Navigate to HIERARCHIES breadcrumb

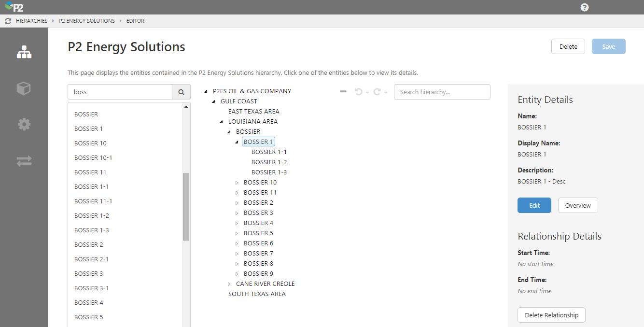[x=31, y=21]
